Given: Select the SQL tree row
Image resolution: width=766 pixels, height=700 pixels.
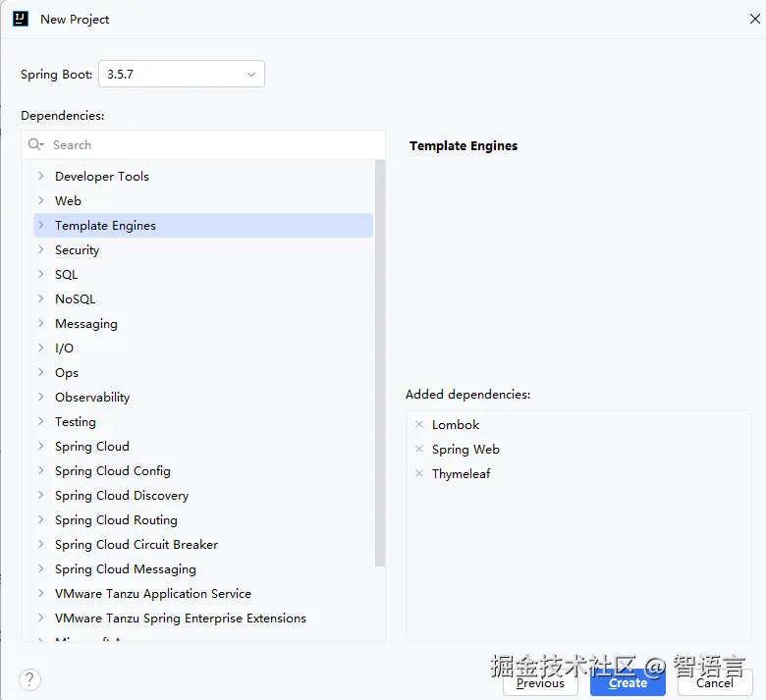Looking at the screenshot, I should pos(203,275).
